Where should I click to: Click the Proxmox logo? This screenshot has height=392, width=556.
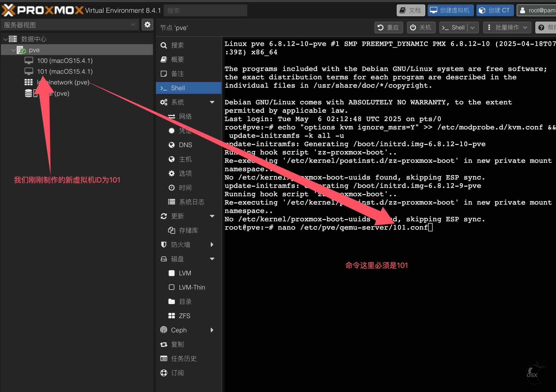click(x=42, y=10)
